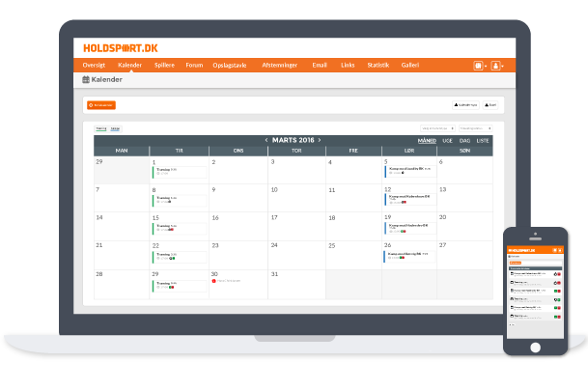Switch calendar to LISTE view
The height and width of the screenshot is (391, 588).
pyautogui.click(x=483, y=140)
